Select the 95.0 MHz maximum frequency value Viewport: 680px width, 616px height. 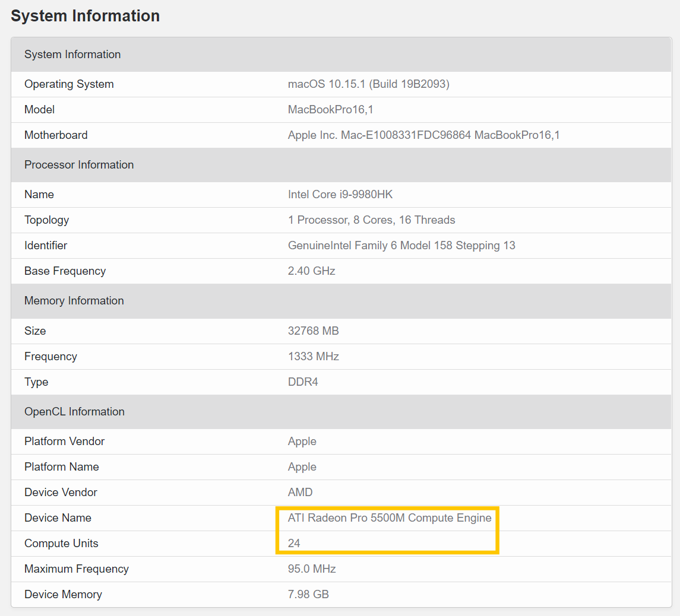(x=312, y=569)
